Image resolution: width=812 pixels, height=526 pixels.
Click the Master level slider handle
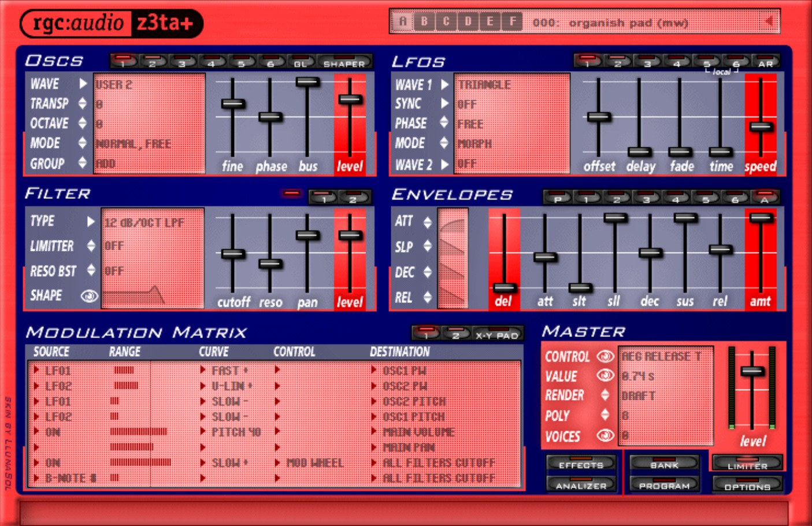(x=752, y=371)
